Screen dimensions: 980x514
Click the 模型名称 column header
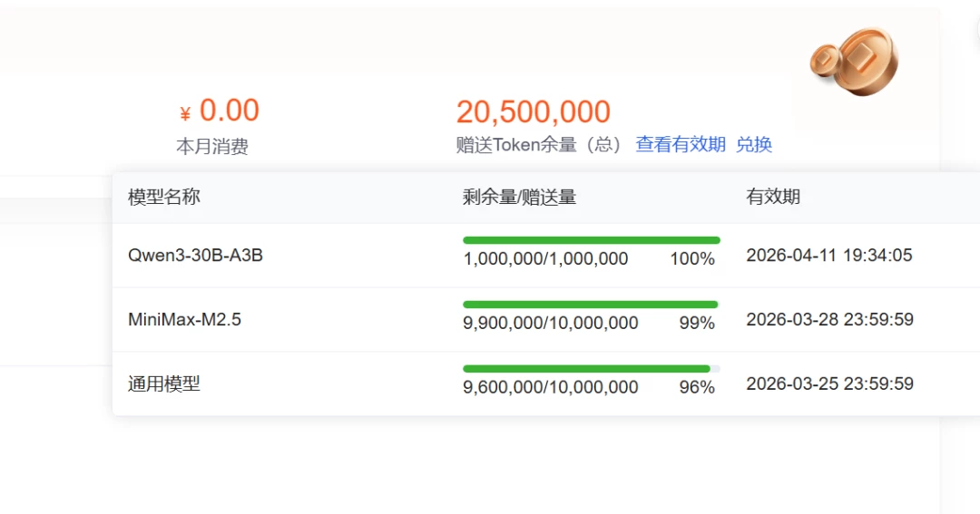(x=164, y=198)
